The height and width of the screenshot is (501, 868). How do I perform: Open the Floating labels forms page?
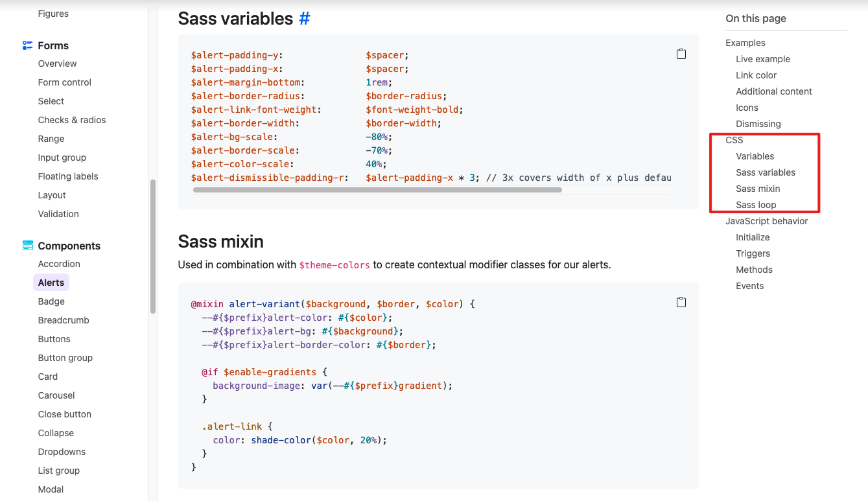[68, 176]
